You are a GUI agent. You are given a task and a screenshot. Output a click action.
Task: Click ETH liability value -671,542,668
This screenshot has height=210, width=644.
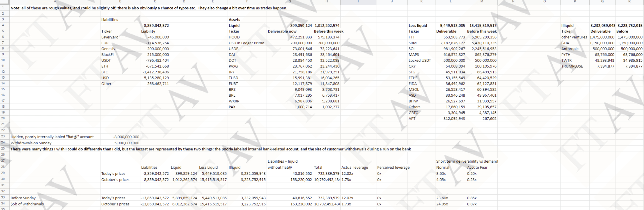(x=157, y=66)
